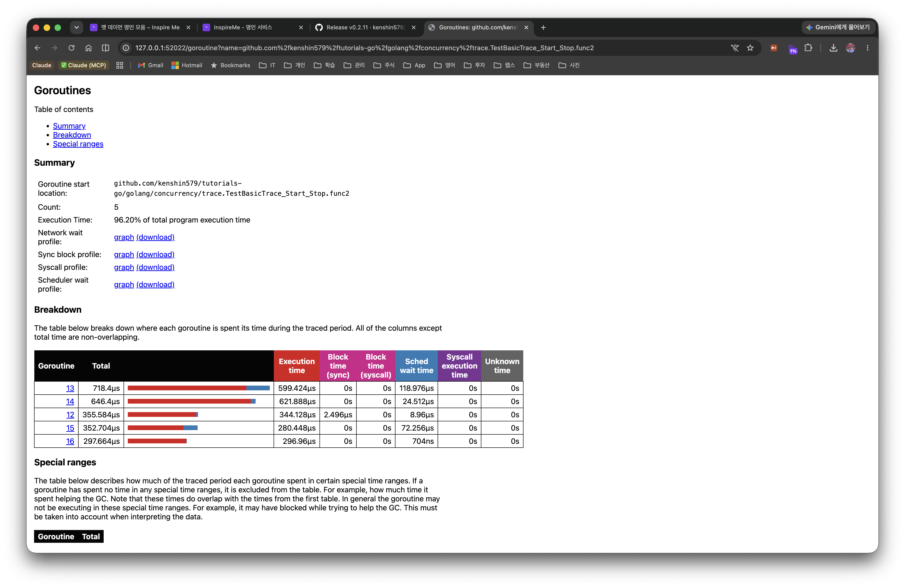Image resolution: width=905 pixels, height=588 pixels.
Task: Open the downloads icon
Action: point(833,48)
